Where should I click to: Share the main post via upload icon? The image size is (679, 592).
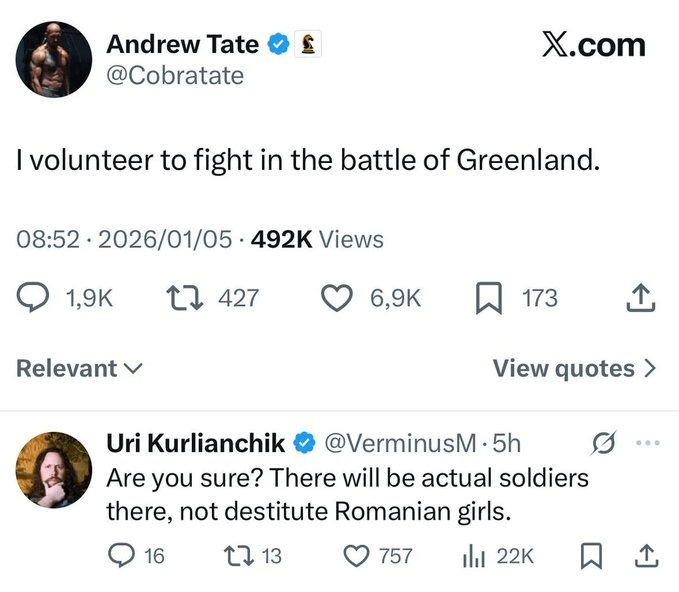click(642, 297)
